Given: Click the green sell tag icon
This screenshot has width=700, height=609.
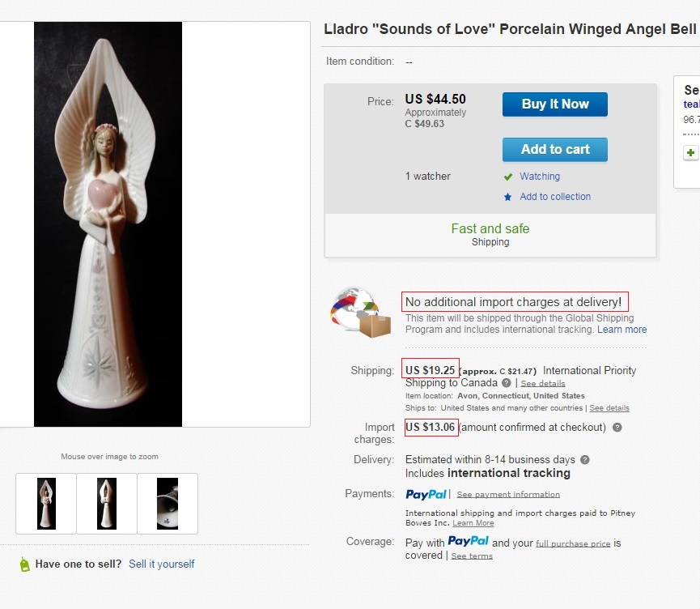Looking at the screenshot, I should tap(24, 564).
